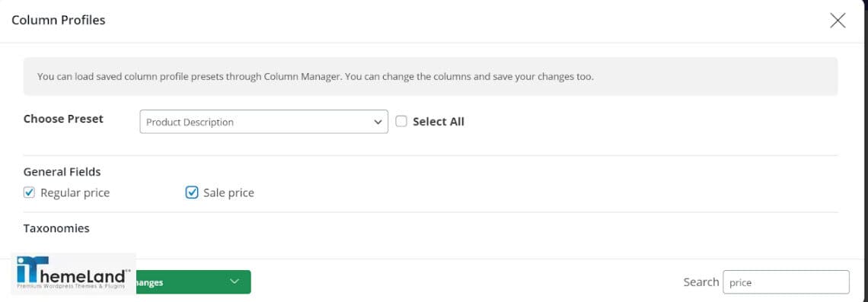Uncheck the Sale price checkbox
Viewport: 868px width, 302px height.
192,192
